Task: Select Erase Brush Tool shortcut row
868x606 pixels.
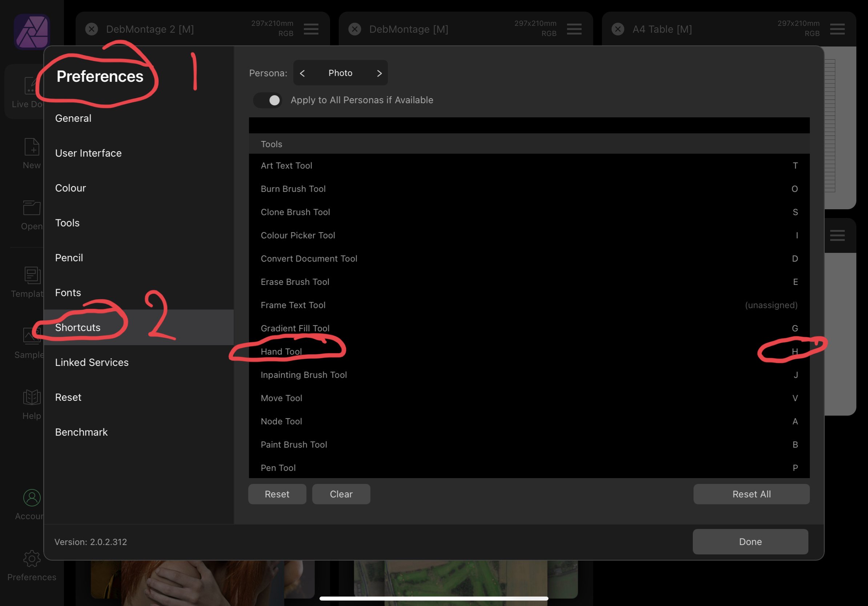Action: click(x=529, y=282)
